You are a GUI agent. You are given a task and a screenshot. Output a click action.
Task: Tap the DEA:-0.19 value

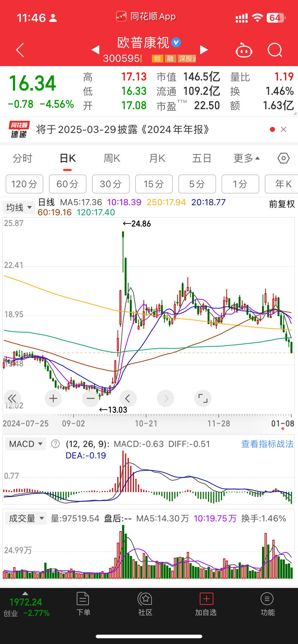click(86, 455)
